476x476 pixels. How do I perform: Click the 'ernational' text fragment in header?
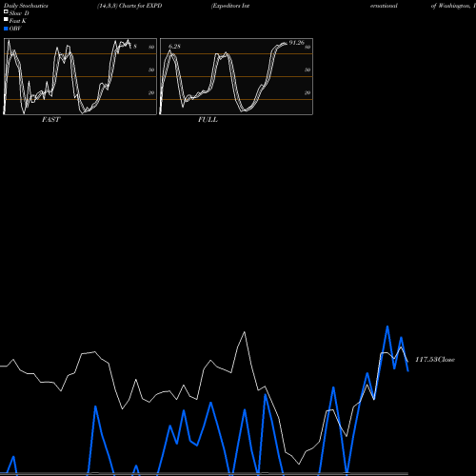pyautogui.click(x=384, y=6)
